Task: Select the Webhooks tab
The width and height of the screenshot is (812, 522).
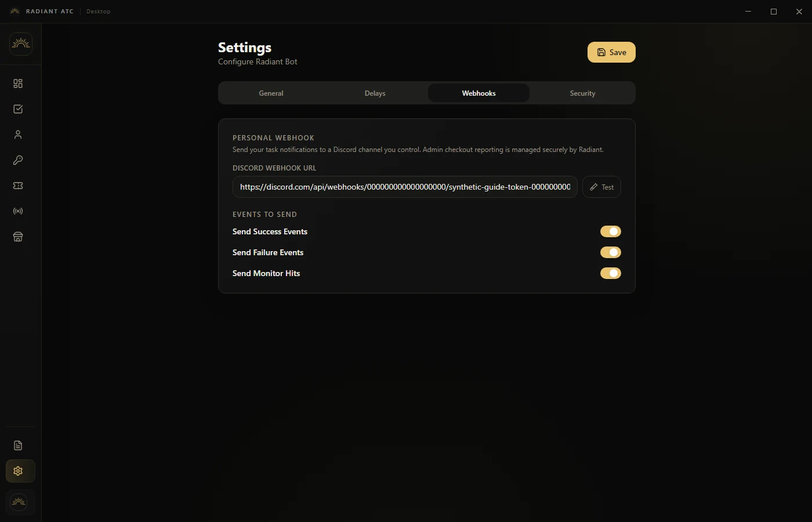Action: (478, 93)
